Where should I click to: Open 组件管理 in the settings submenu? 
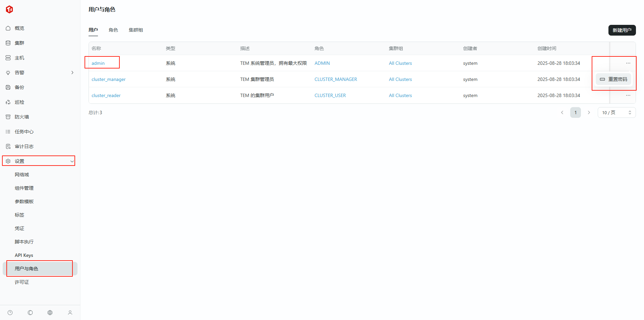(x=24, y=188)
